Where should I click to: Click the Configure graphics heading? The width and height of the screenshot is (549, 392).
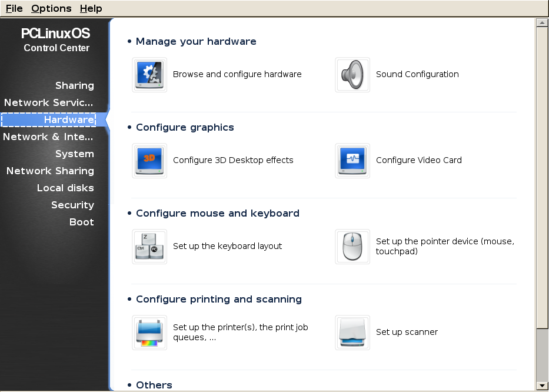tap(185, 127)
